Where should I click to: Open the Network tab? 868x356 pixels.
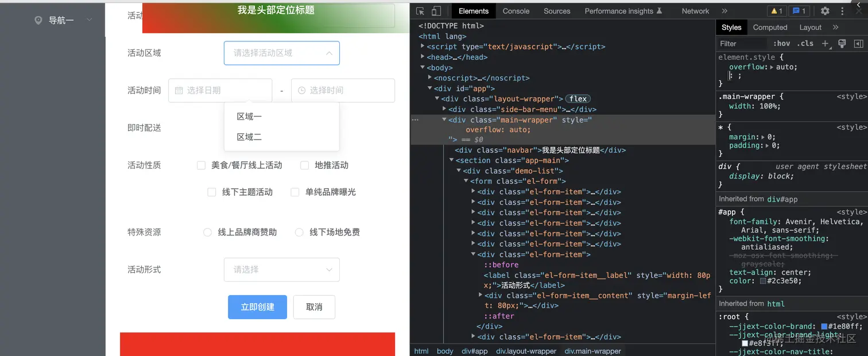[x=696, y=11]
